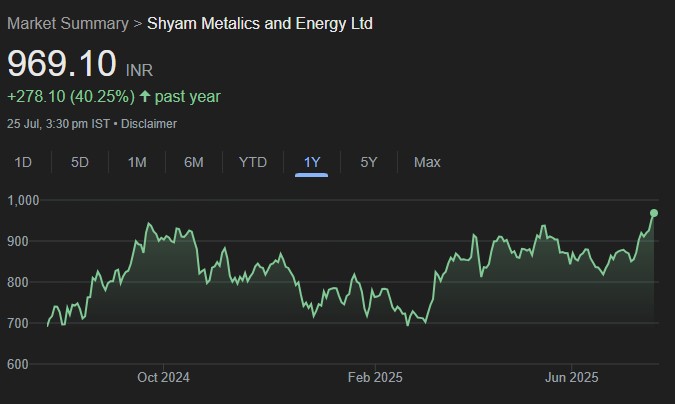Select the Max time range tab

427,162
